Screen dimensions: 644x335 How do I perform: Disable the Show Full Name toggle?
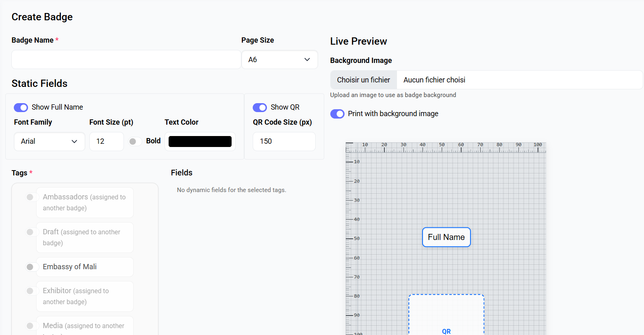[x=21, y=107]
